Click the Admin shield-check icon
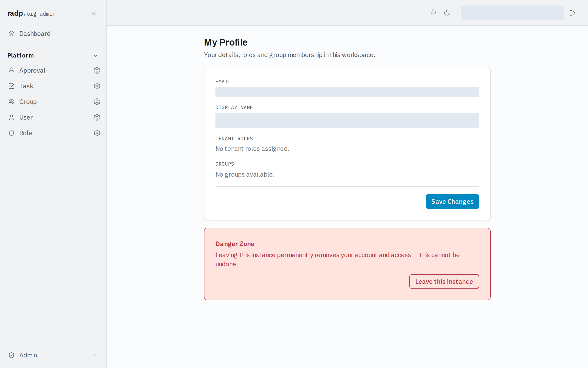The height and width of the screenshot is (368, 588). click(11, 355)
